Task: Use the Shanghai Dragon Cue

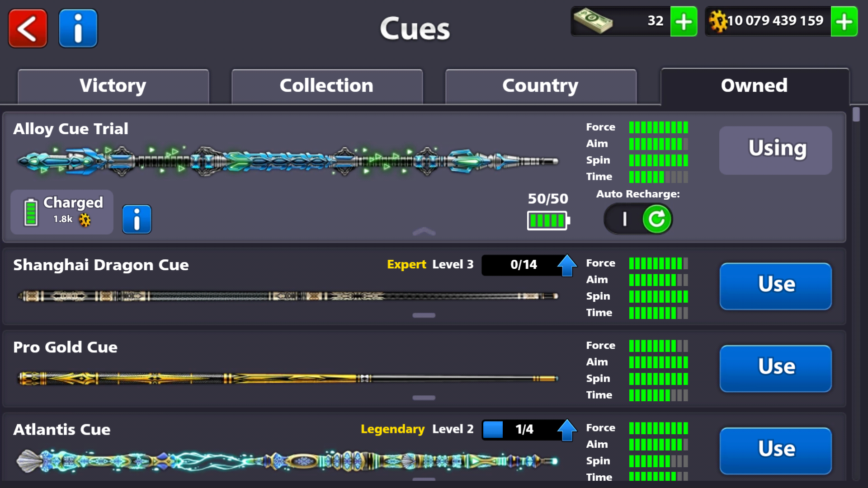Action: (776, 286)
